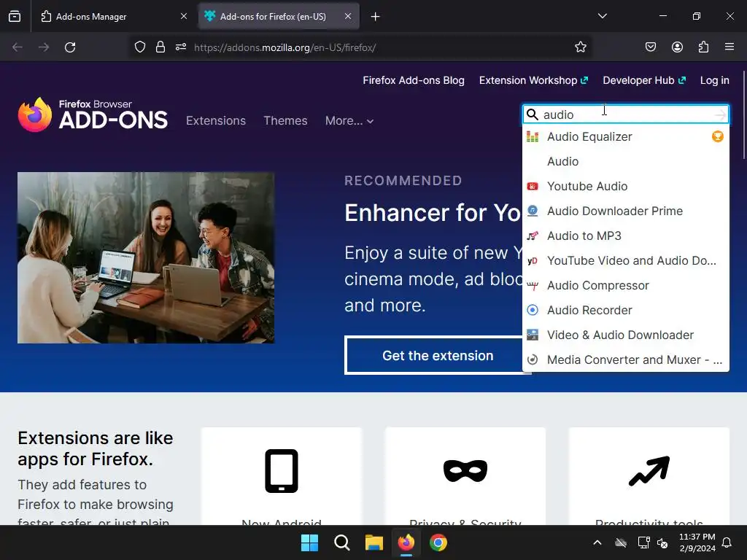This screenshot has width=747, height=560.
Task: Open the Save to Pocket icon
Action: click(650, 47)
